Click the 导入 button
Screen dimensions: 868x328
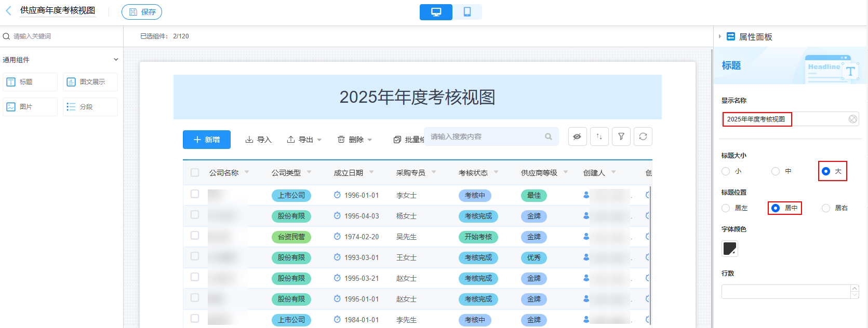click(258, 140)
